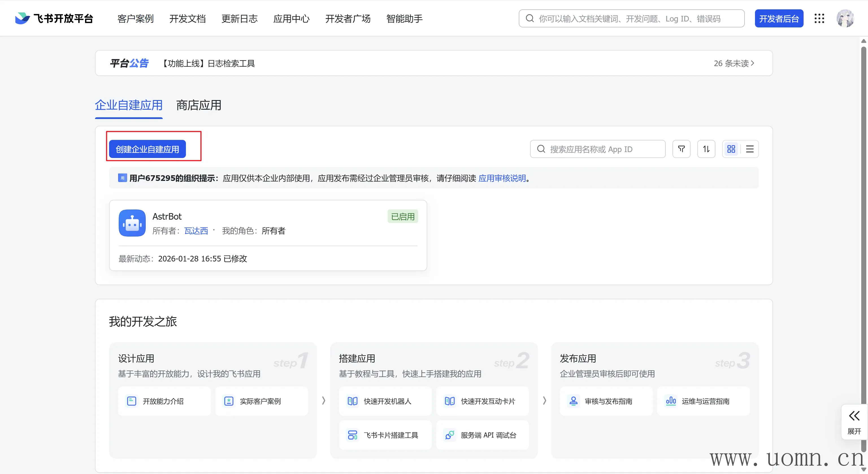Switch to 商店应用 tab
This screenshot has height=474, width=868.
tap(198, 105)
